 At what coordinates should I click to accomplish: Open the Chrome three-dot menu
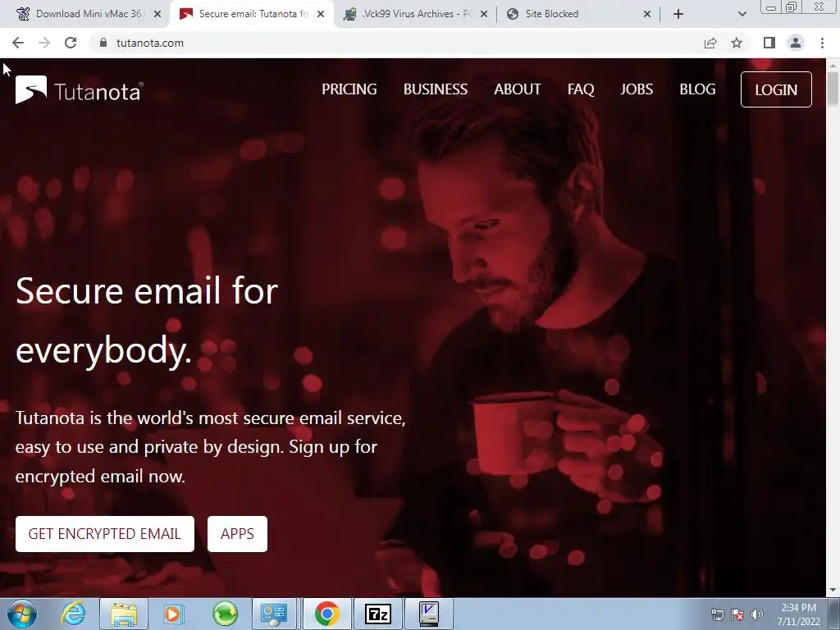[x=822, y=43]
